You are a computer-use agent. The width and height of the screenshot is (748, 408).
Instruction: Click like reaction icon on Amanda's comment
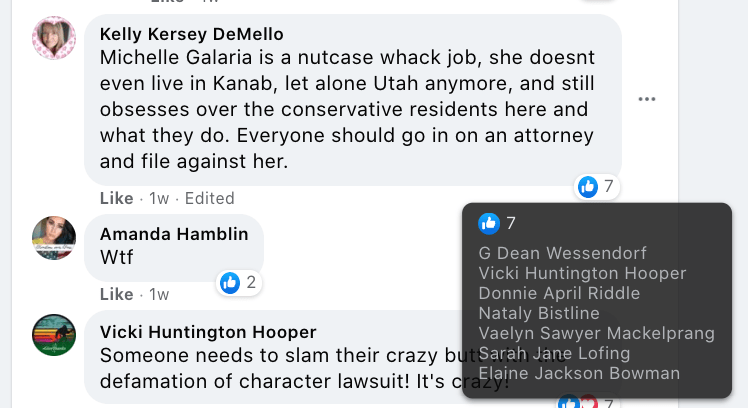point(230,283)
